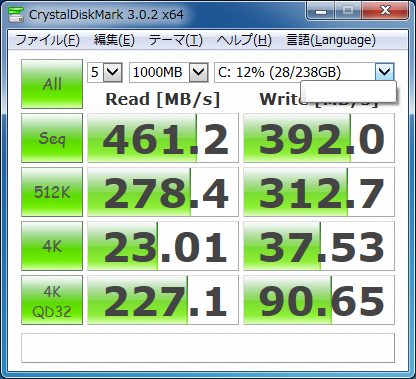416x379 pixels.
Task: Click the empty dropdown list popup under drive selector
Action: tap(349, 91)
